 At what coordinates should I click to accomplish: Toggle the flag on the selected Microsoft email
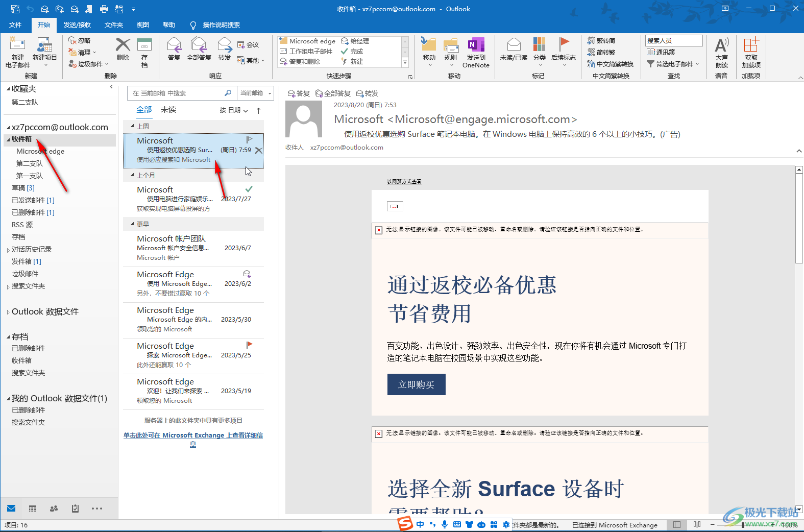click(x=249, y=140)
